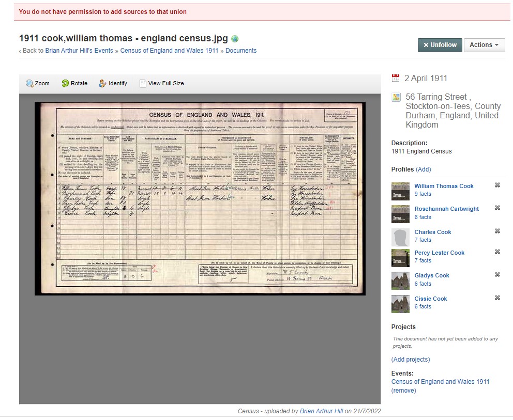Open Charles Cook profile thumbnail
513x420 pixels.
[400, 237]
